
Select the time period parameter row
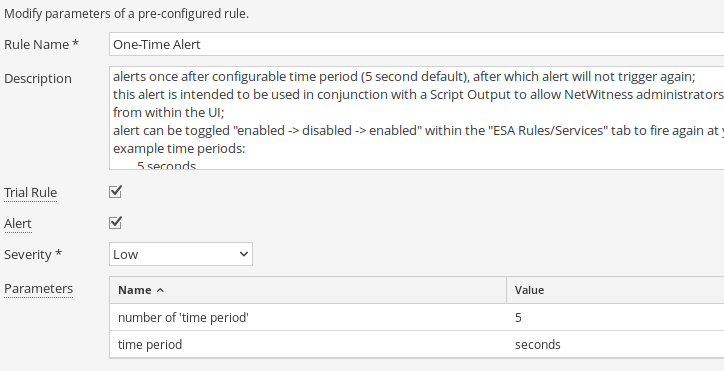click(x=417, y=345)
